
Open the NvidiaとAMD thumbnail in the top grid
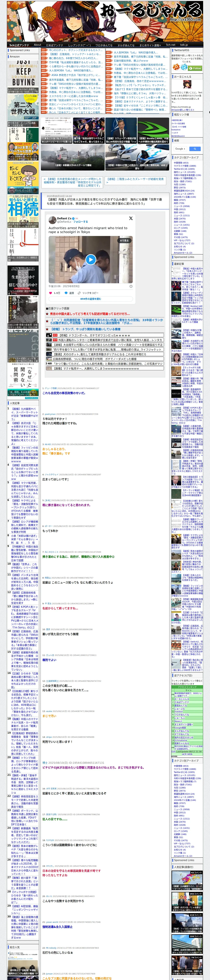[153, 131]
